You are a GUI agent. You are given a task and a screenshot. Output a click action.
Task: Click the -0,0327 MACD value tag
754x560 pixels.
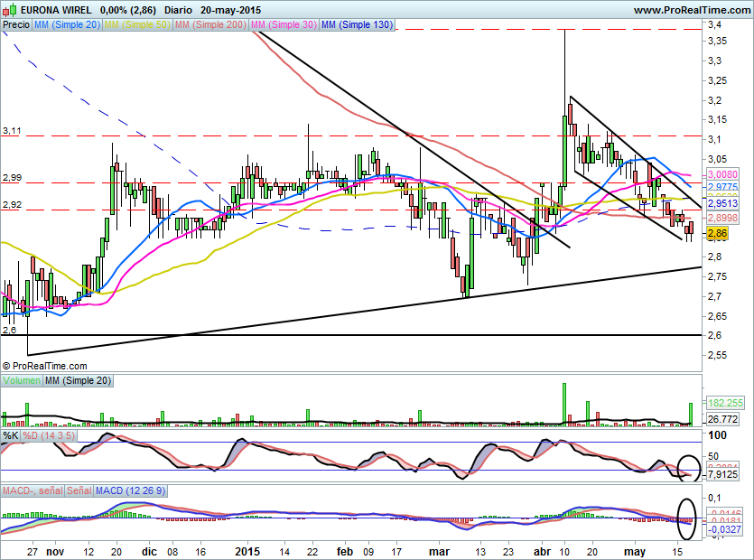[724, 529]
